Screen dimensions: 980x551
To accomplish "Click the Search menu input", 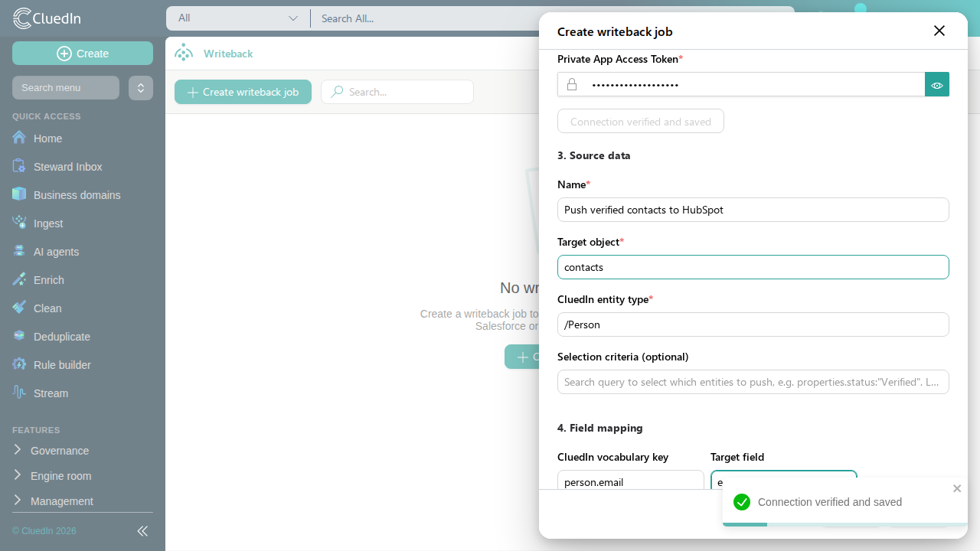I will (66, 88).
